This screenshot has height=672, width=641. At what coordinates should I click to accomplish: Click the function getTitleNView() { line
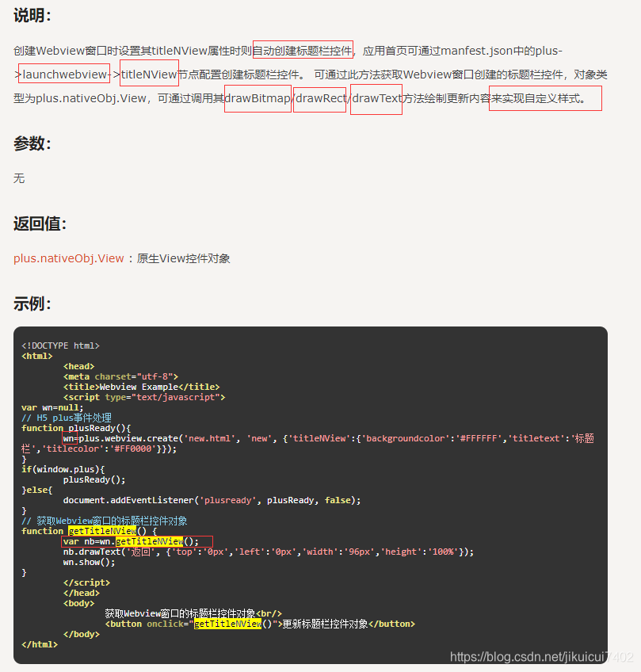[89, 531]
